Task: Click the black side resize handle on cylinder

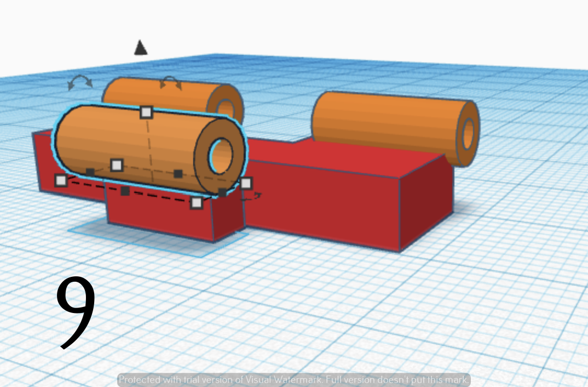Action: click(x=177, y=173)
